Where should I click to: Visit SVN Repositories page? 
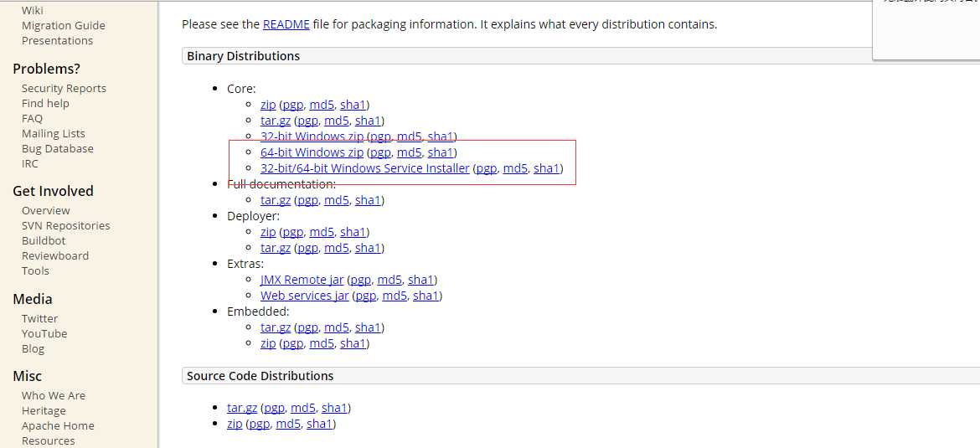point(65,225)
